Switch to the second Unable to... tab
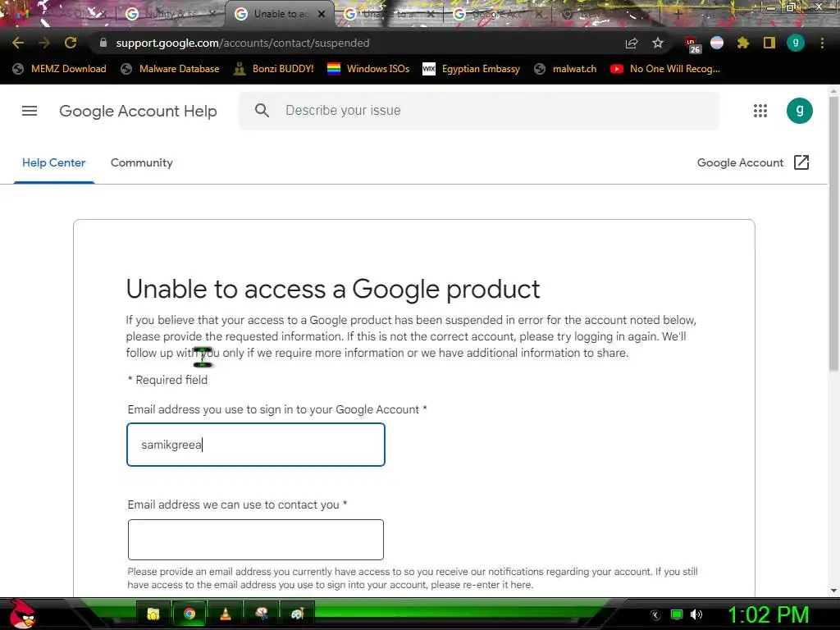The height and width of the screenshot is (630, 840). tap(387, 14)
